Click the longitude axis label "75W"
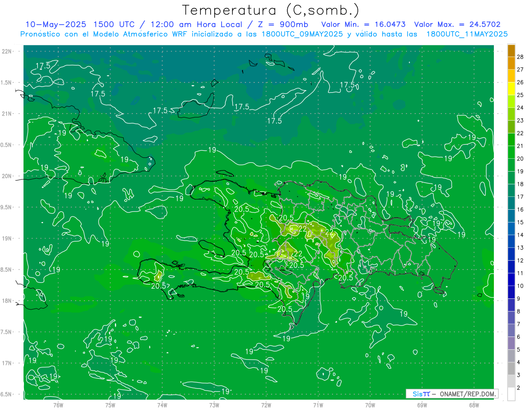This screenshot has width=532, height=411. point(110,404)
